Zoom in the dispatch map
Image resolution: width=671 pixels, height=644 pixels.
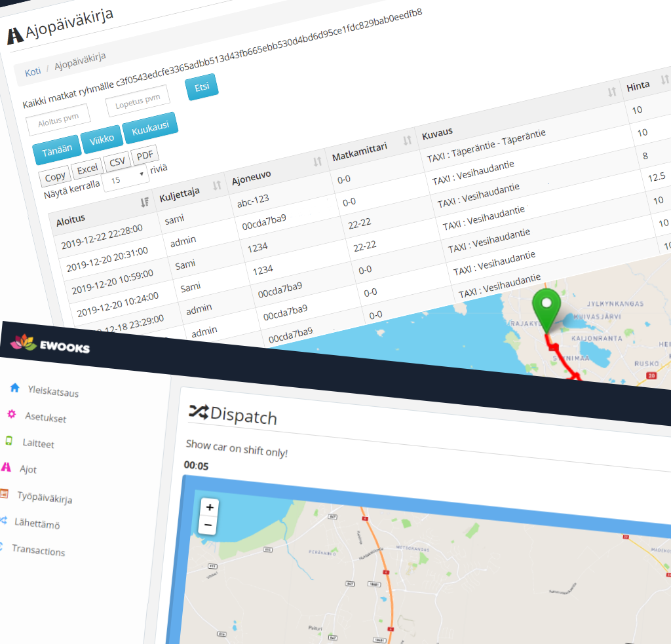coord(209,507)
